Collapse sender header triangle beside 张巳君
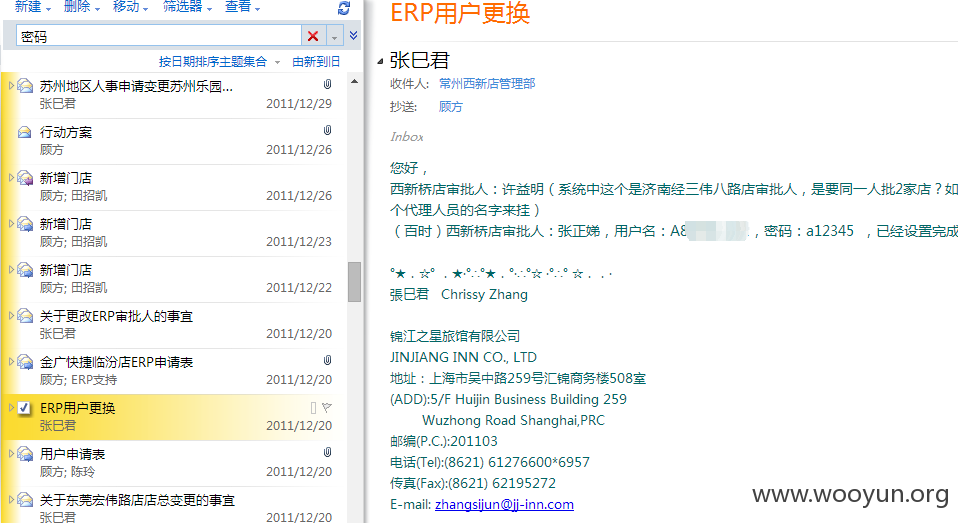The height and width of the screenshot is (523, 958). tap(380, 61)
